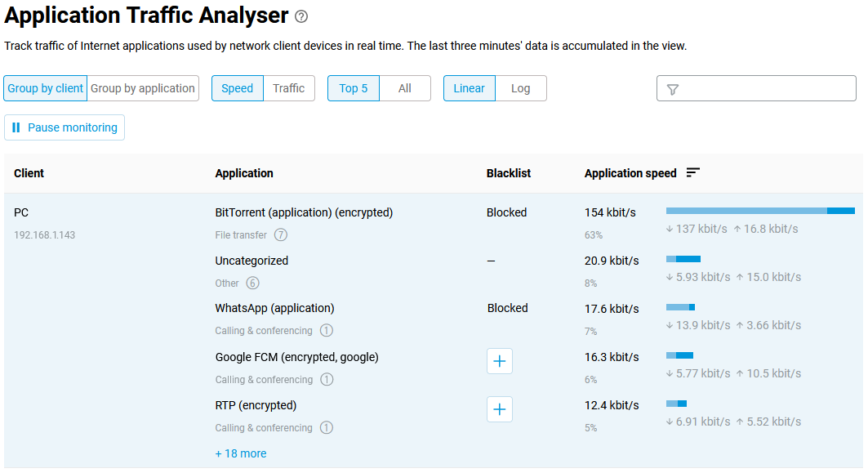This screenshot has height=473, width=868.
Task: Toggle the All applications view
Action: point(405,87)
